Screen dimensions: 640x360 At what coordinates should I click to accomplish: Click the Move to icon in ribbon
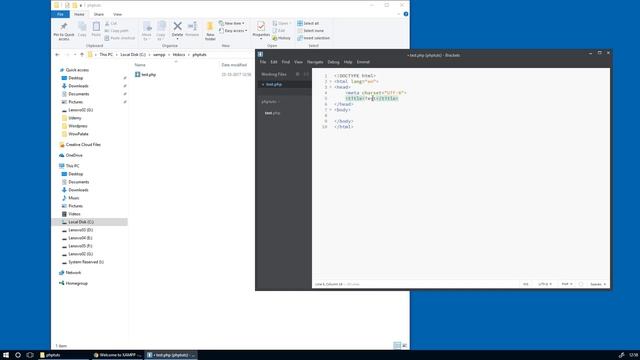pyautogui.click(x=147, y=27)
